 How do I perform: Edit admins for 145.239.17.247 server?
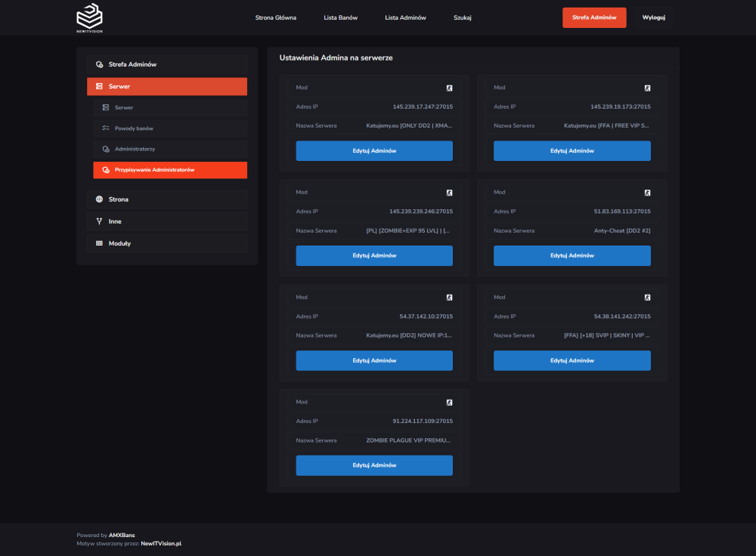pos(374,151)
